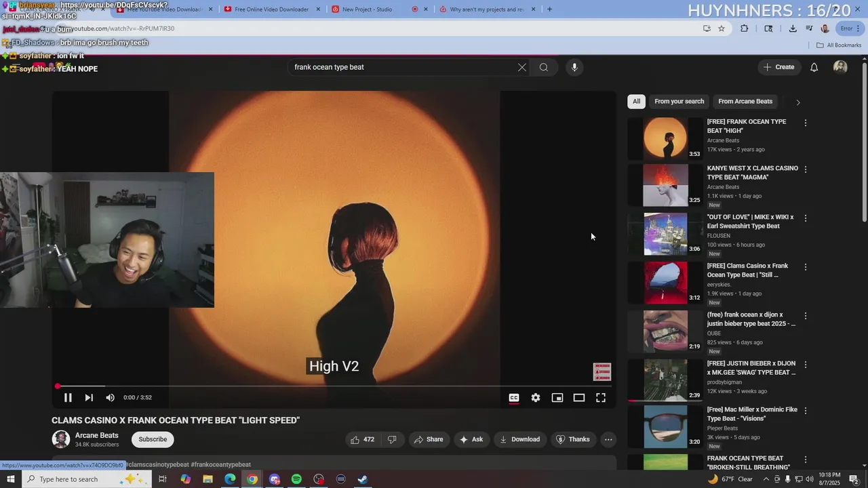This screenshot has width=868, height=488.
Task: Click the video progress bar
Action: click(x=334, y=386)
